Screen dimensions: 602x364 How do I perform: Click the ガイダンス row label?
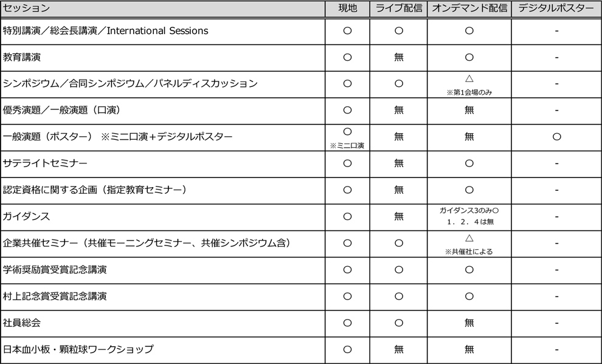[26, 216]
